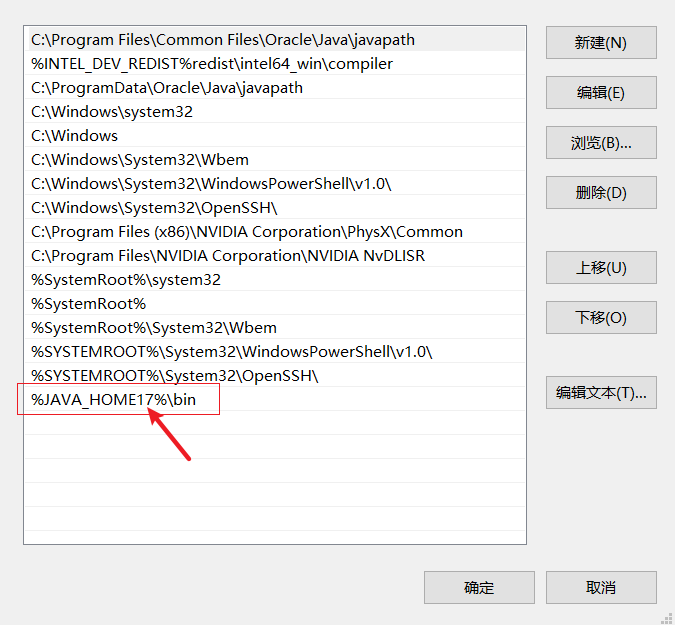Select %SYSTEMROOT%\System32\OpenSSH\ entry
675x625 pixels.
[x=275, y=376]
